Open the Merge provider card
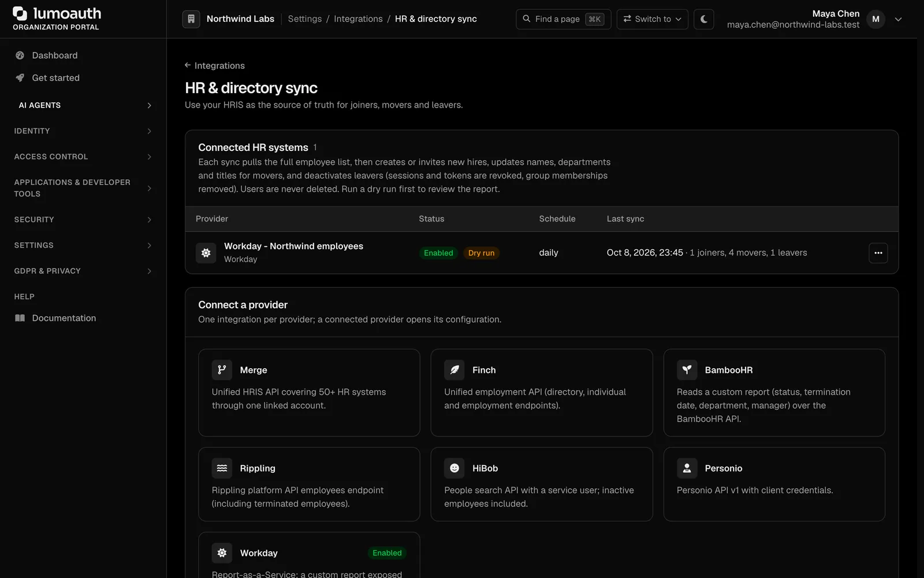 click(x=309, y=392)
